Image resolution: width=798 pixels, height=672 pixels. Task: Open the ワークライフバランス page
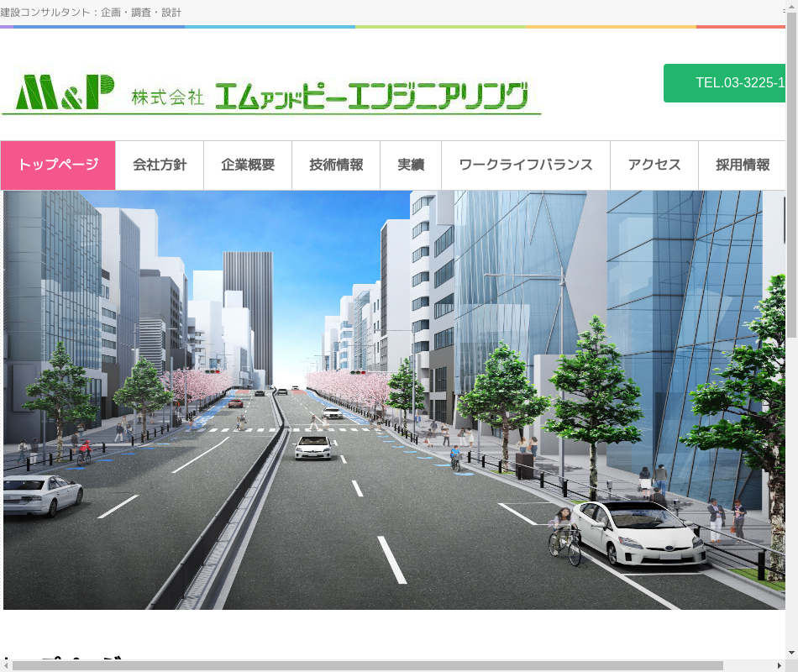click(526, 165)
